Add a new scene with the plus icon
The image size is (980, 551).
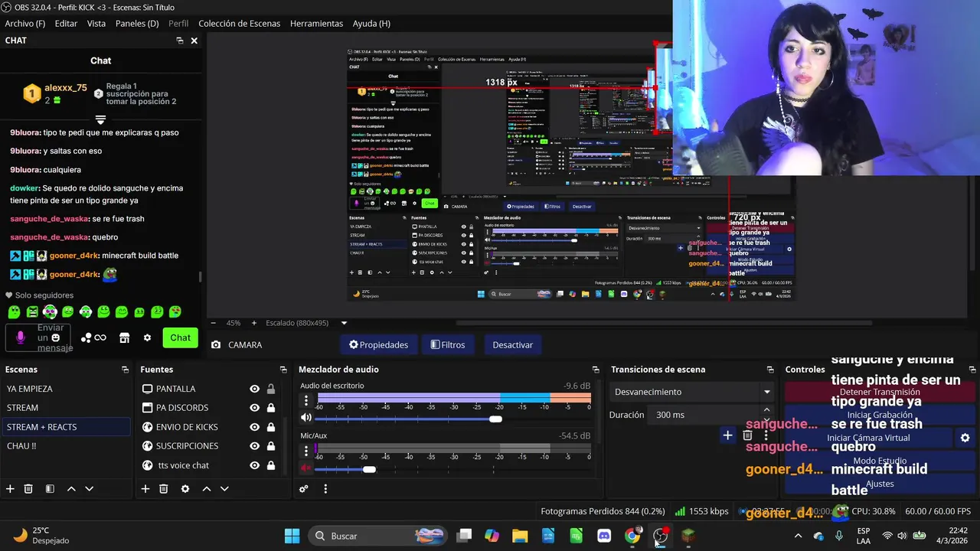(x=10, y=488)
